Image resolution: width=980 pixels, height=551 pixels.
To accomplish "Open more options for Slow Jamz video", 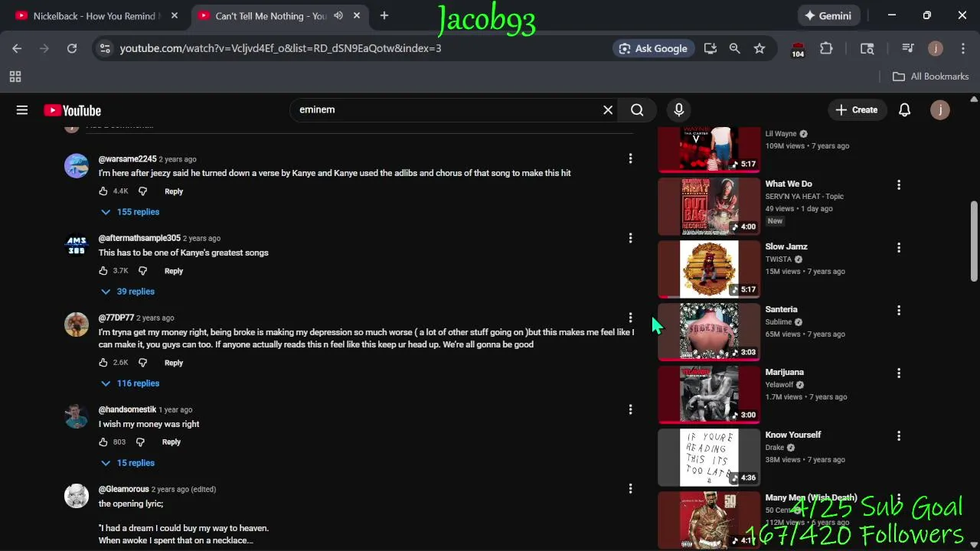I will click(x=899, y=247).
